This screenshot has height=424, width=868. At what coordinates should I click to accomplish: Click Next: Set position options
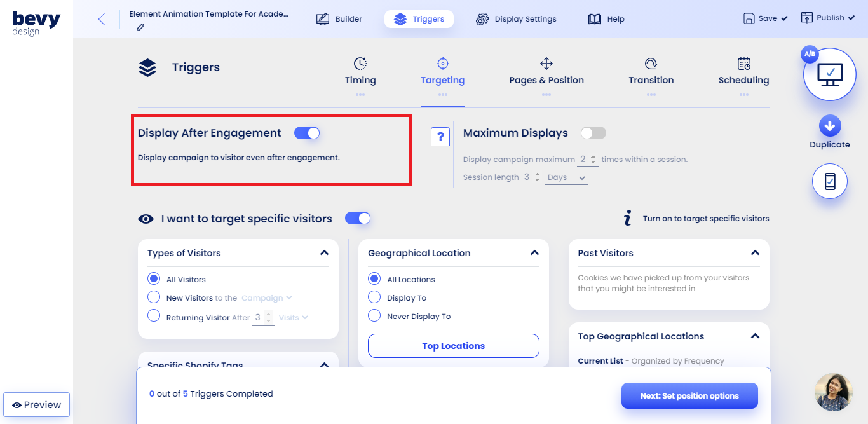point(689,395)
